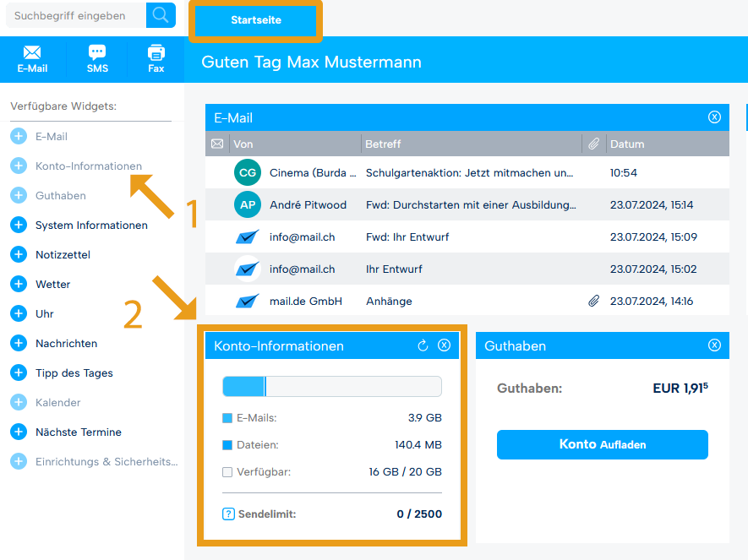This screenshot has height=560, width=748.
Task: Refresh the Konto-Informationen widget
Action: (423, 345)
